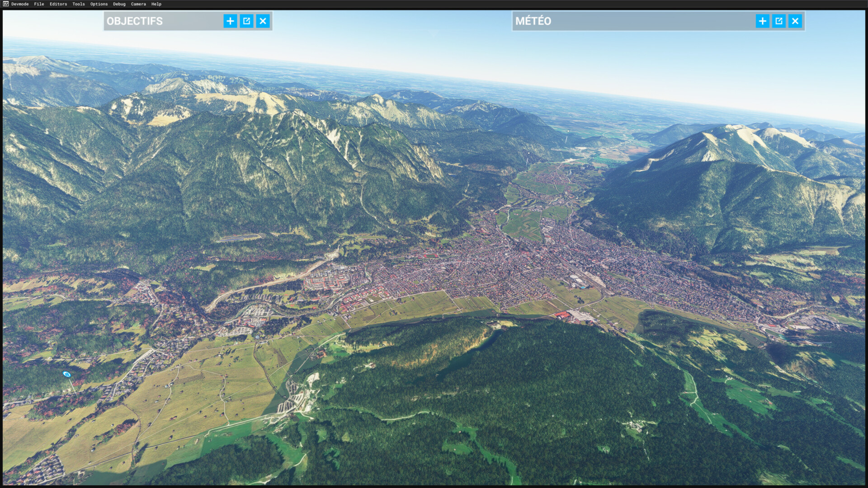Open the Debug menu
This screenshot has width=868, height=488.
tap(119, 4)
